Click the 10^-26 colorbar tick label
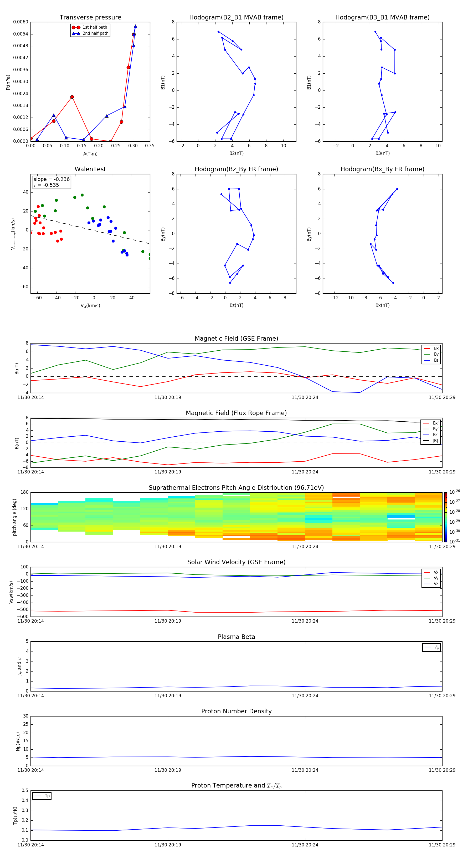This screenshot has height=868, width=473. [455, 492]
